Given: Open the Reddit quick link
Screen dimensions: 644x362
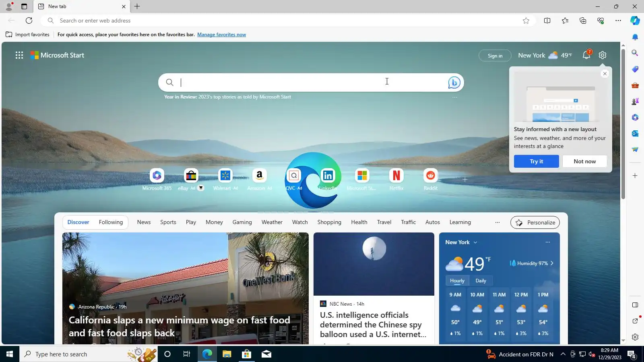Looking at the screenshot, I should click(431, 179).
